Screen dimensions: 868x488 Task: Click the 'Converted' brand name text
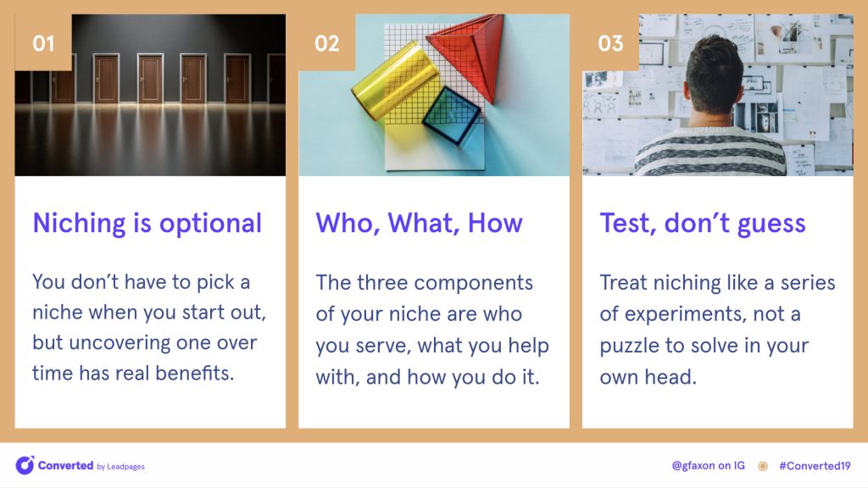click(65, 465)
